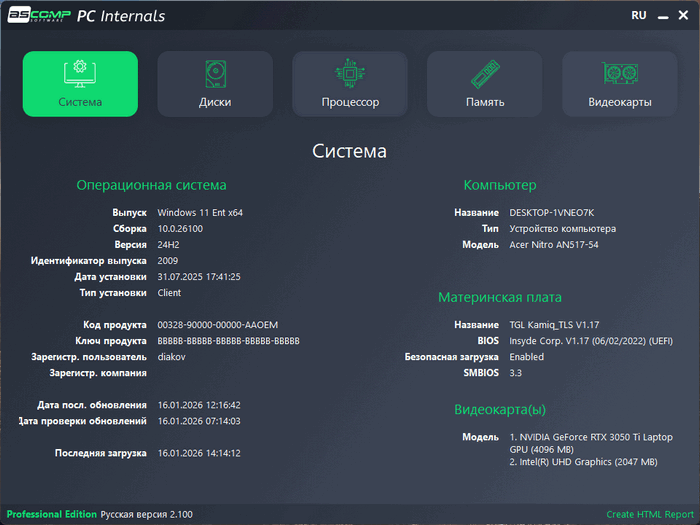
Task: Click the Видеокарта(ы) section heading
Action: coord(500,409)
